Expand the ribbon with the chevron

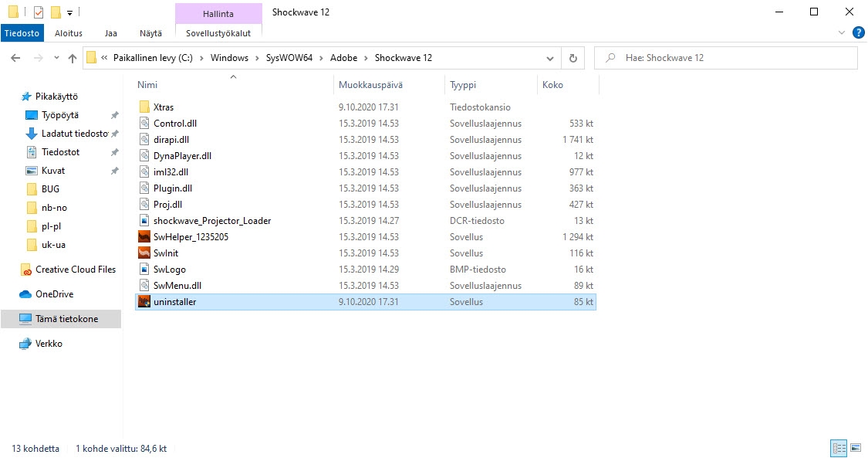842,32
